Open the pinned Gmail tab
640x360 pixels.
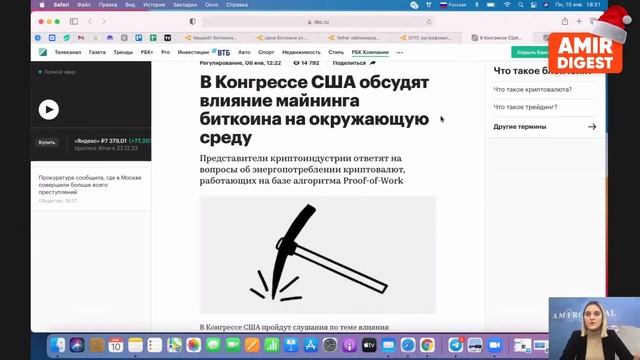[81, 38]
